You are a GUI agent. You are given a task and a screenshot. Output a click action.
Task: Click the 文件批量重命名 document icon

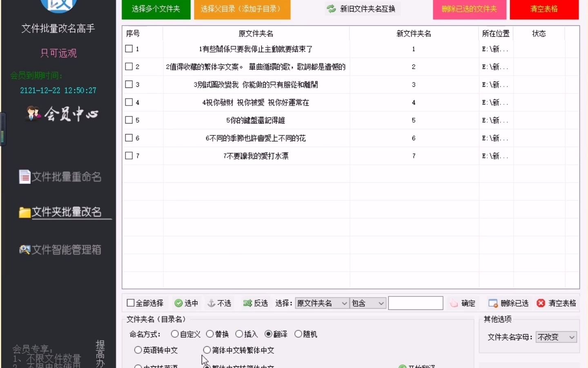point(24,177)
